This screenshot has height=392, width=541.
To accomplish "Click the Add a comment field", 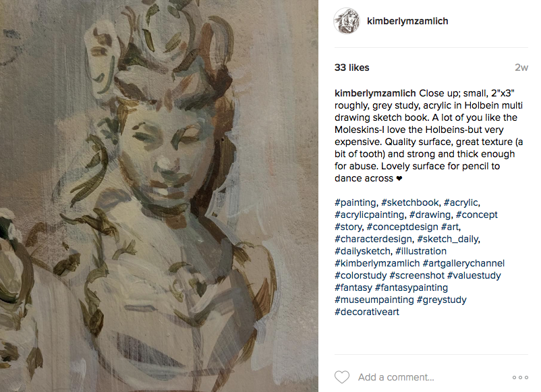I will point(396,377).
